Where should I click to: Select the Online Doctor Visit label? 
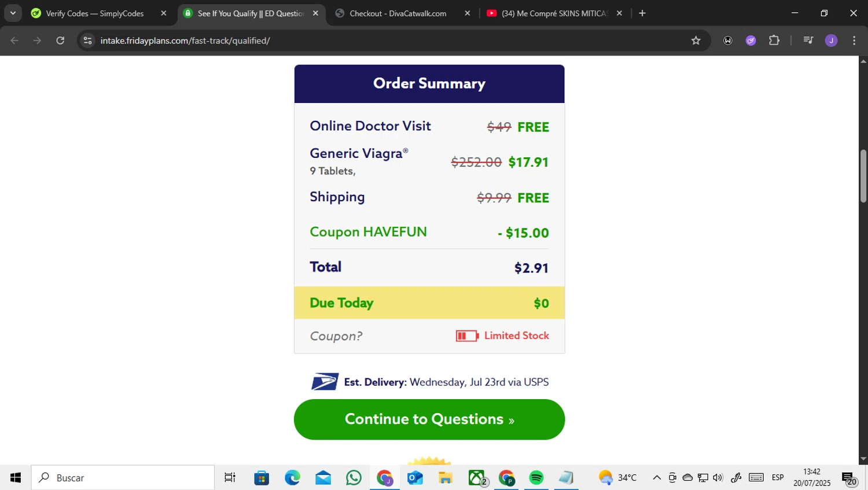coord(370,126)
